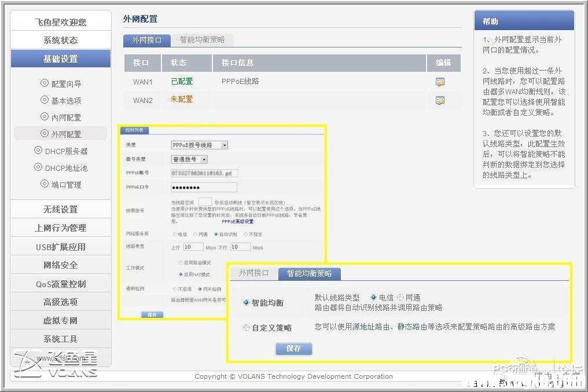Click the 编辑 column header
Screen dimensions: 588x392
click(443, 63)
